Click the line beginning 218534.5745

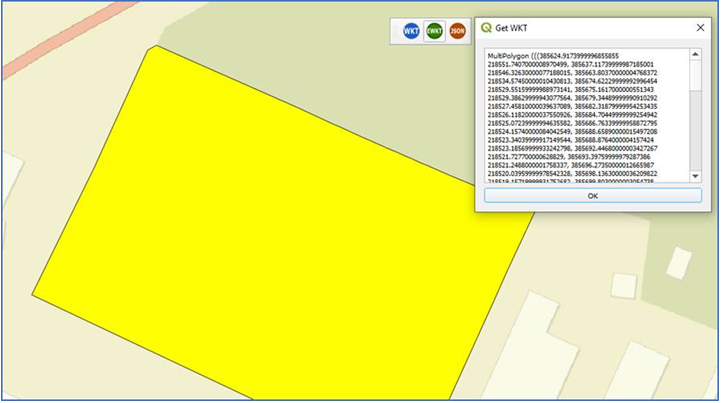tap(572, 81)
